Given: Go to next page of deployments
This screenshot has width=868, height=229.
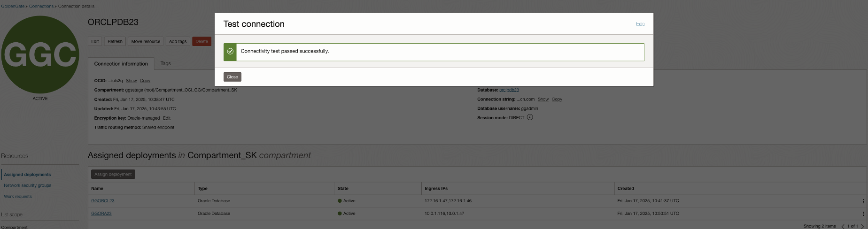Looking at the screenshot, I should tap(862, 226).
